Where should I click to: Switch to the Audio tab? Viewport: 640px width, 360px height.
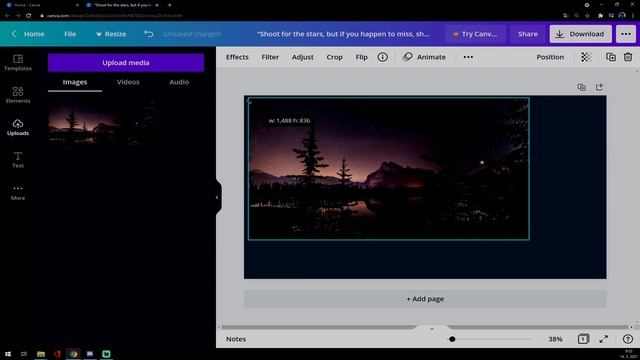179,82
